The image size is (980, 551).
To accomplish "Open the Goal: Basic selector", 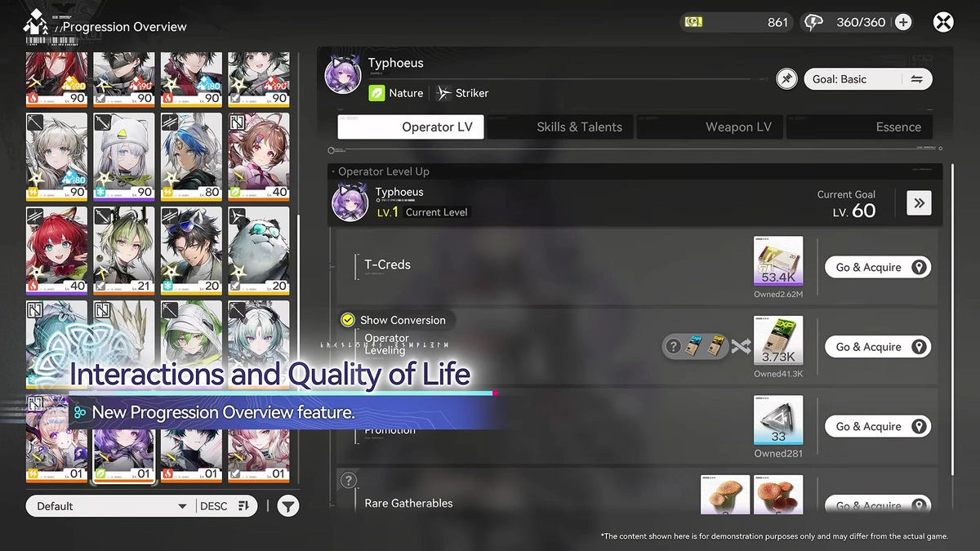I will (x=867, y=79).
